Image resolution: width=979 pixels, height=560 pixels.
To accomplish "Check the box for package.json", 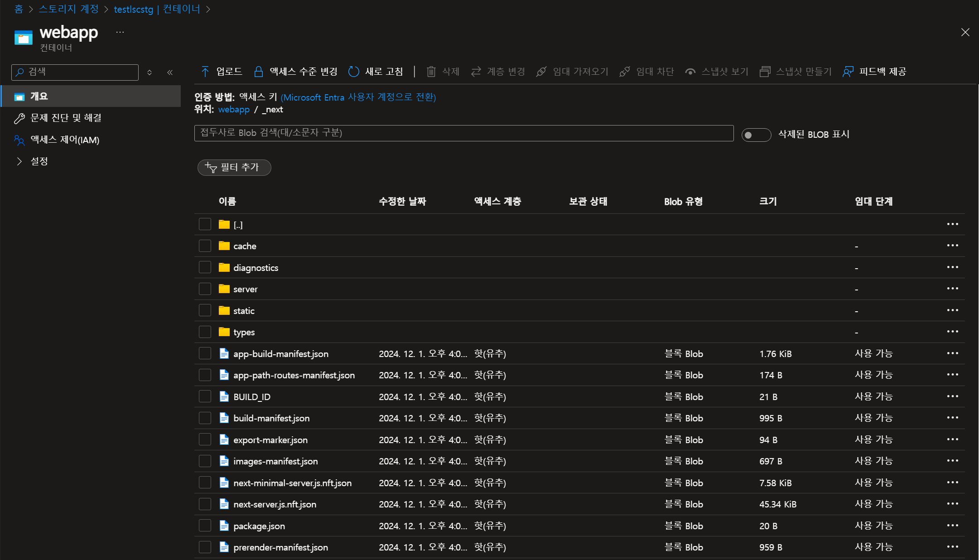I will pyautogui.click(x=205, y=526).
